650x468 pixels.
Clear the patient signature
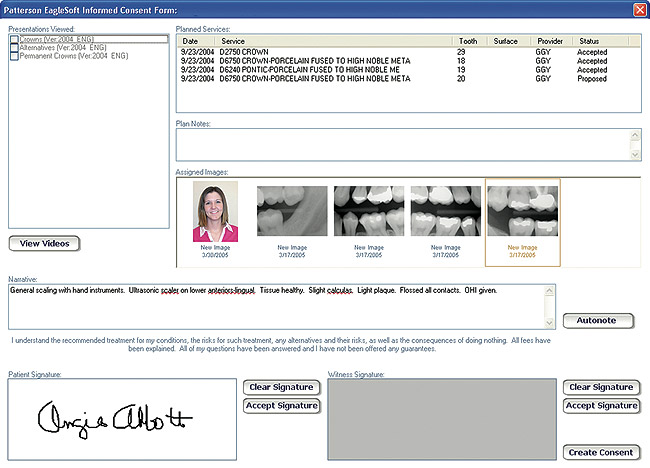(281, 387)
